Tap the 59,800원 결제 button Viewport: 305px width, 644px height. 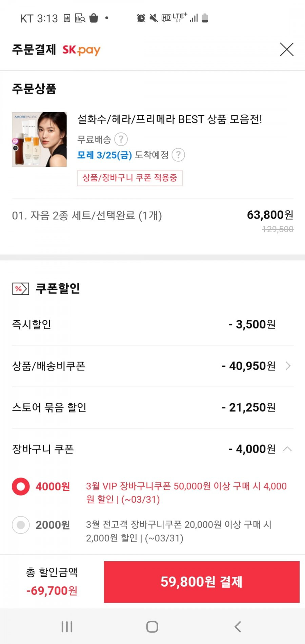tap(202, 582)
